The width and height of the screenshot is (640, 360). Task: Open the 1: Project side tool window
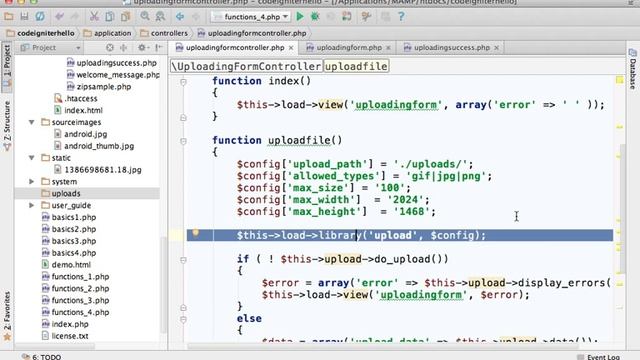7,66
